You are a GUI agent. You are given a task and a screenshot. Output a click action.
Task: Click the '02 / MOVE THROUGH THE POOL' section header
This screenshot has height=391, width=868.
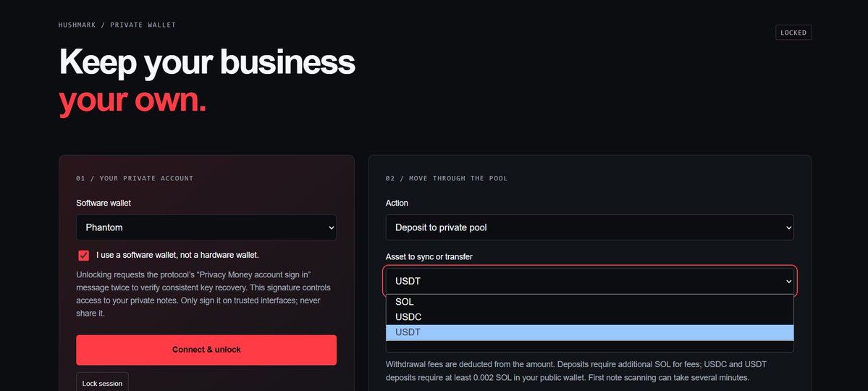(446, 178)
